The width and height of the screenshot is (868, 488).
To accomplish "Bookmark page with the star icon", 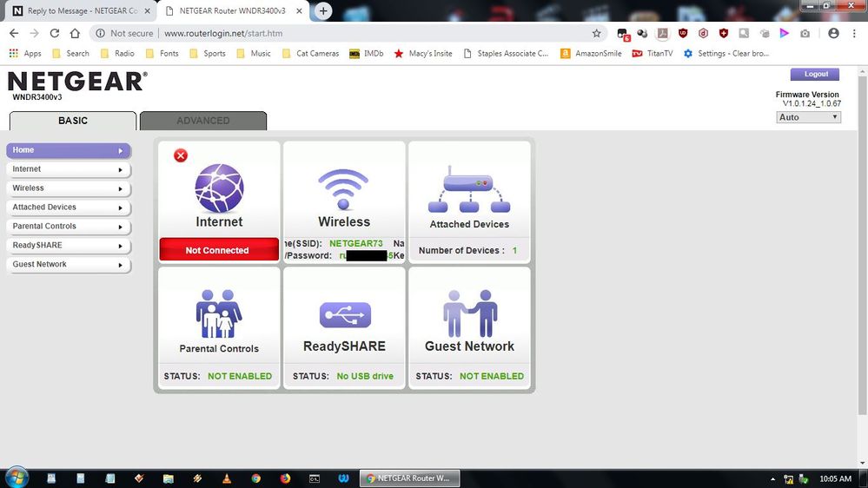I will 596,33.
